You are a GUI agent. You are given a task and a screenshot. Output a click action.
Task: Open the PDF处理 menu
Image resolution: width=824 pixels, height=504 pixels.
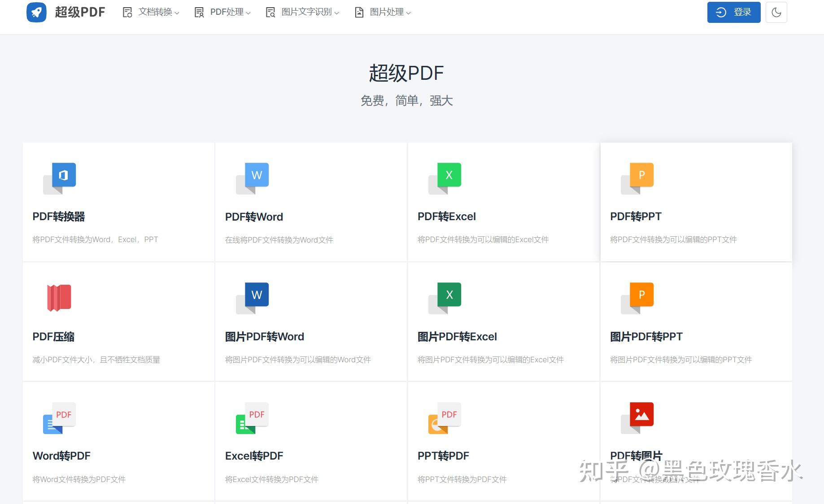pyautogui.click(x=222, y=12)
